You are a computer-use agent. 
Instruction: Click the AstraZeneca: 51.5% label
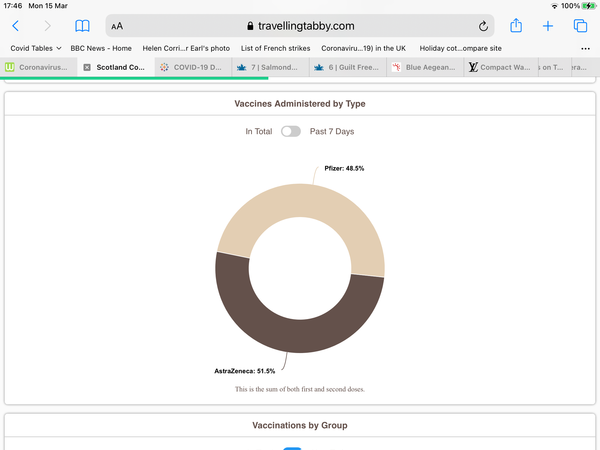point(245,371)
